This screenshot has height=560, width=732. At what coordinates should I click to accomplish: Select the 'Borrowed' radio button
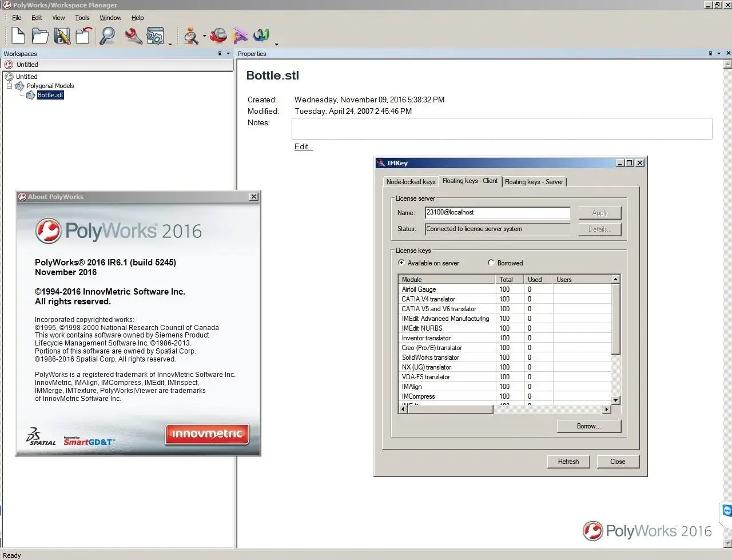tap(491, 263)
